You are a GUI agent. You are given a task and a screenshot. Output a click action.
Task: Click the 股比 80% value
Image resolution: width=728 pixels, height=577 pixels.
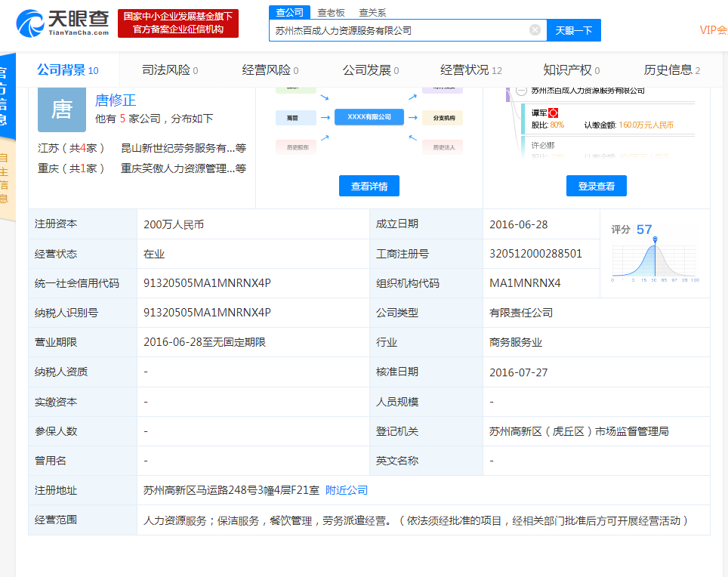pyautogui.click(x=557, y=125)
